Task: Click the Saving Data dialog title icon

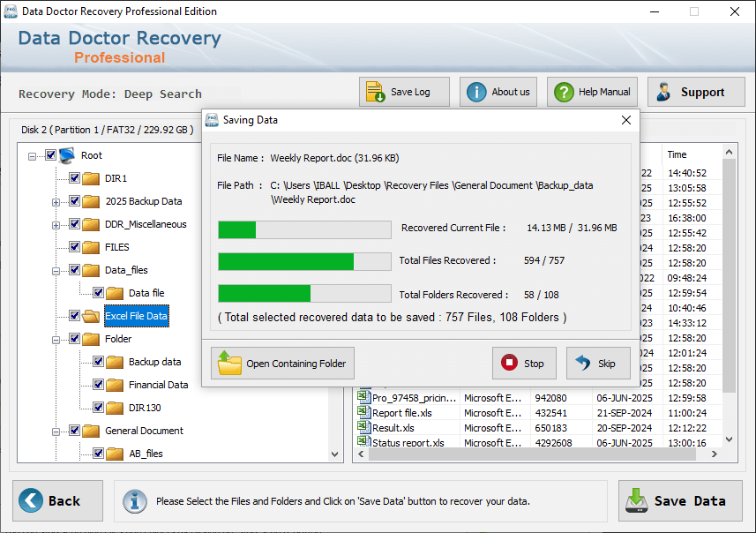Action: [x=212, y=120]
